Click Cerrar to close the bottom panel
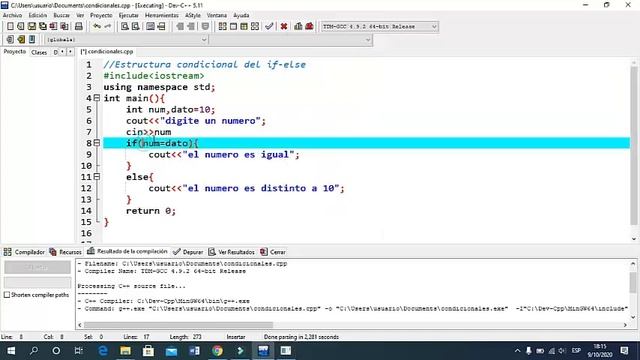The height and width of the screenshot is (360, 640). tap(273, 252)
